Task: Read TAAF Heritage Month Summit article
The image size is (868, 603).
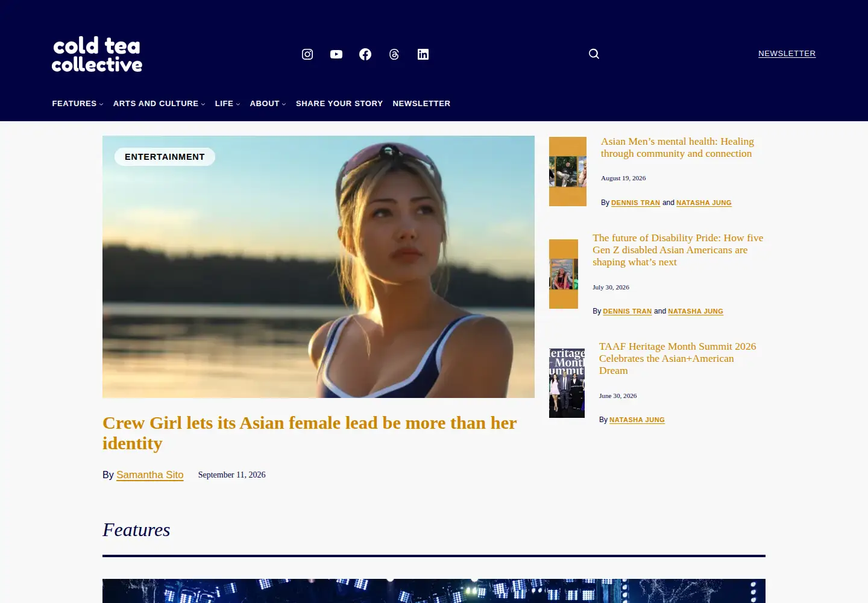Action: coord(678,359)
